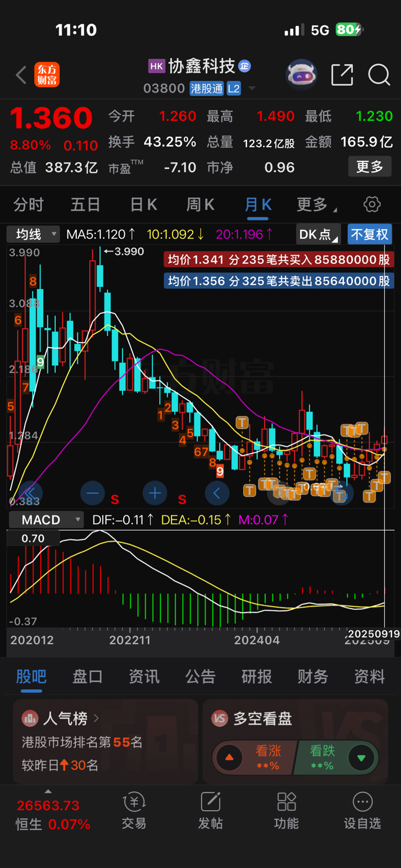
Task: Tap 设自选 add watchlist icon
Action: pos(362,811)
